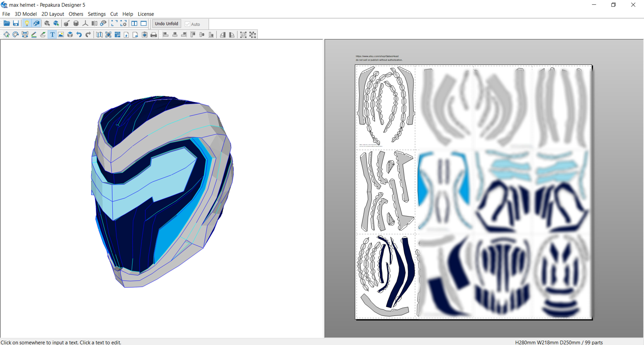Screen dimensions: 644x345
Task: Open the Cut menu
Action: coord(114,14)
